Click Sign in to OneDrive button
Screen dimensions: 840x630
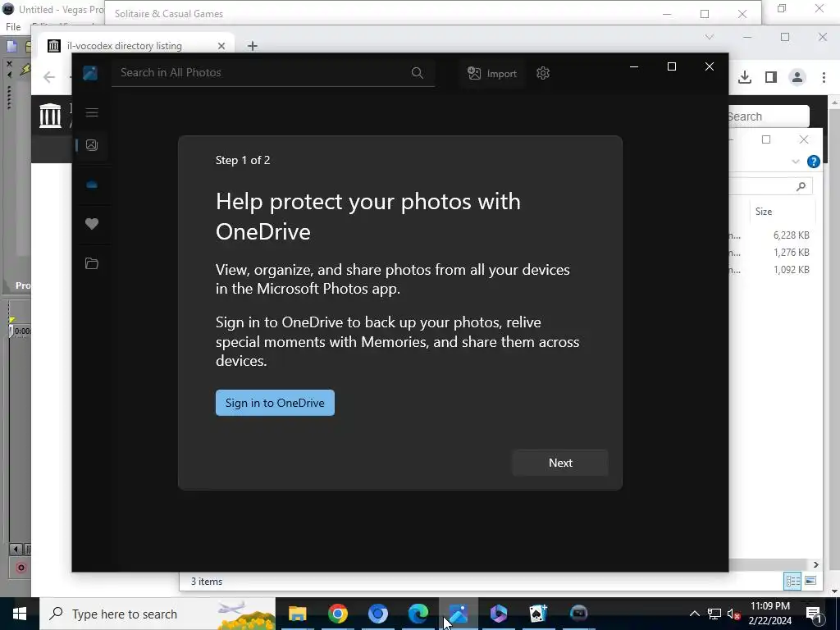click(x=275, y=403)
